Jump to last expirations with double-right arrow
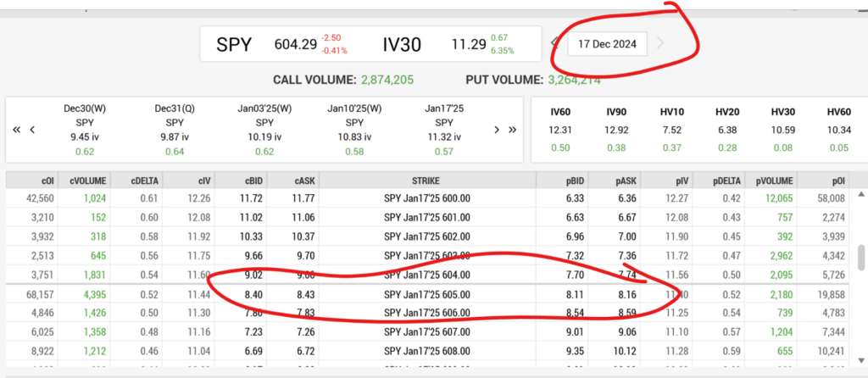The width and height of the screenshot is (868, 378). [513, 130]
